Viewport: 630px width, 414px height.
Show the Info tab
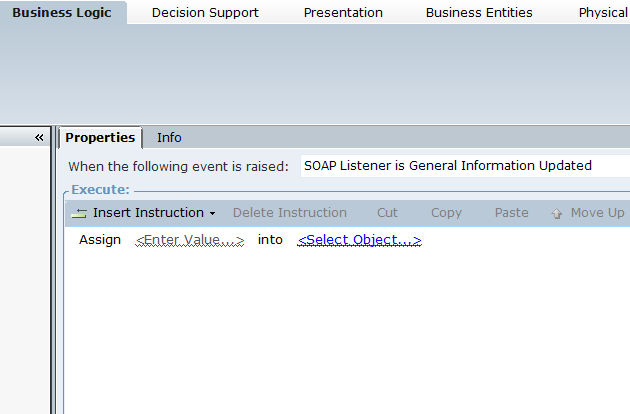[169, 137]
